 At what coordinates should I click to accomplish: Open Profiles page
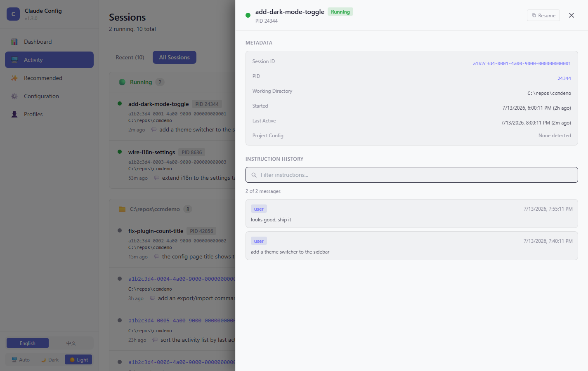click(x=49, y=114)
